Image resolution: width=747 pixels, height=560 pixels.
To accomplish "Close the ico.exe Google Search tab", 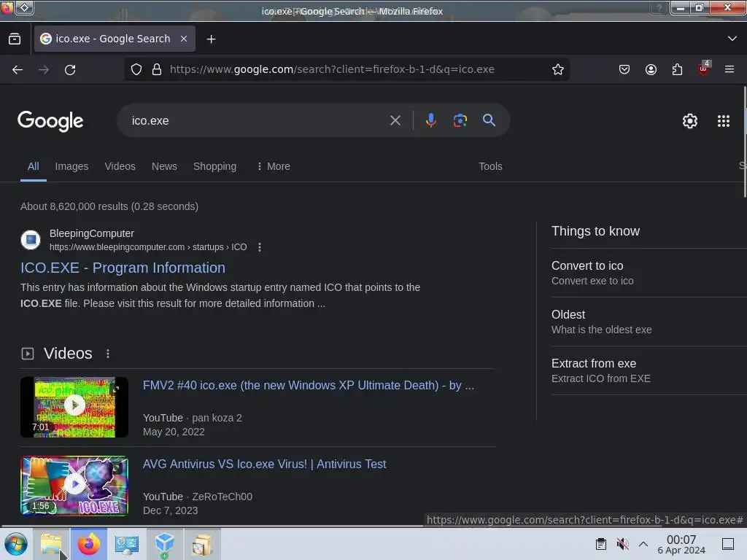I will coord(184,39).
